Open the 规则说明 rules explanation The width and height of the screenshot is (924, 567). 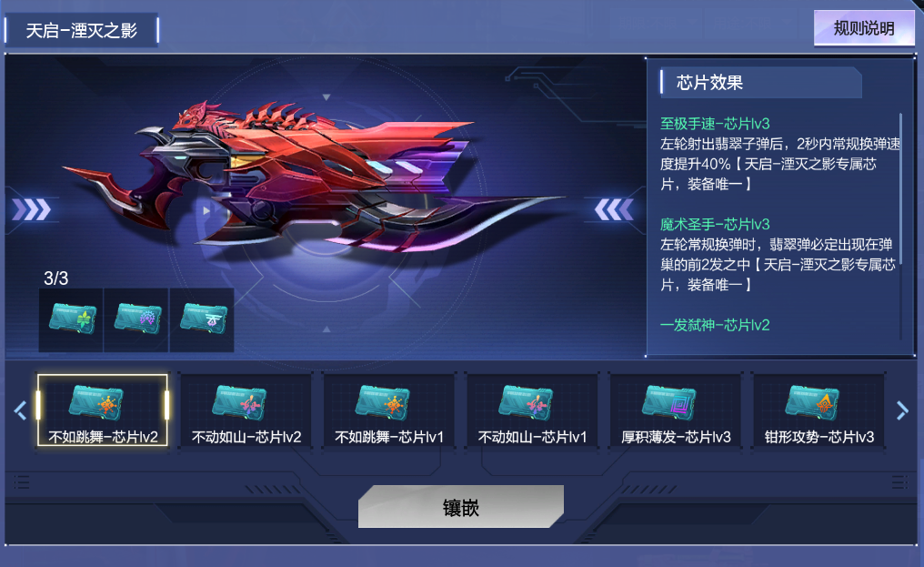point(864,28)
